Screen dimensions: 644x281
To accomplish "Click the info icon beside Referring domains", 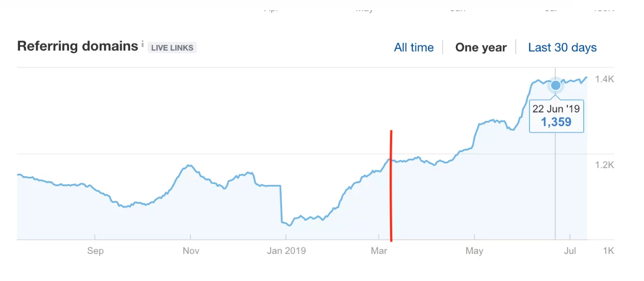I will click(x=142, y=43).
